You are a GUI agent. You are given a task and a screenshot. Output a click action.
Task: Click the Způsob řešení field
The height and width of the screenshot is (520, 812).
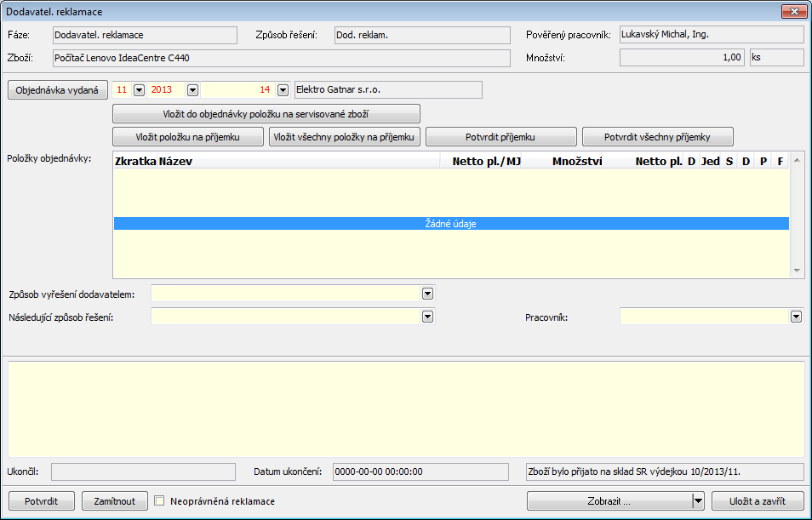422,35
